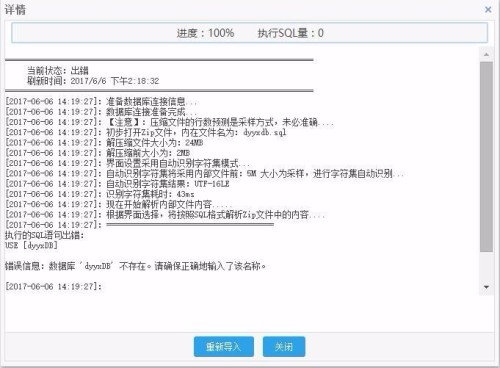This screenshot has height=368, width=500.
Task: Click the 关闭 button
Action: click(x=284, y=347)
